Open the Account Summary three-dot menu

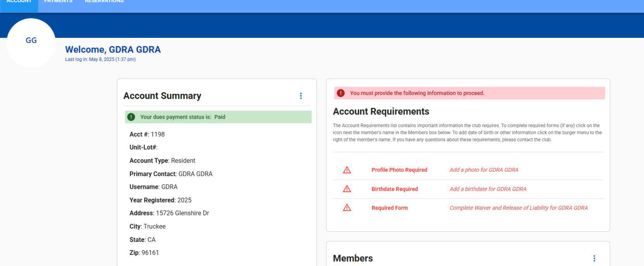pyautogui.click(x=301, y=96)
